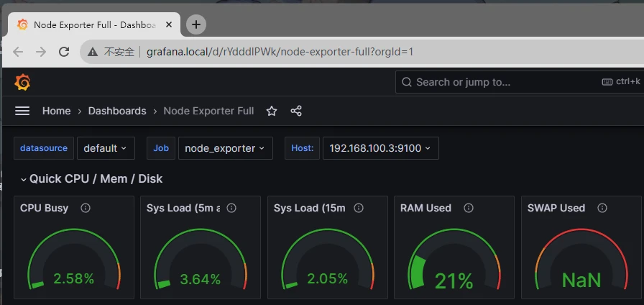Open the hamburger navigation menu

click(22, 111)
